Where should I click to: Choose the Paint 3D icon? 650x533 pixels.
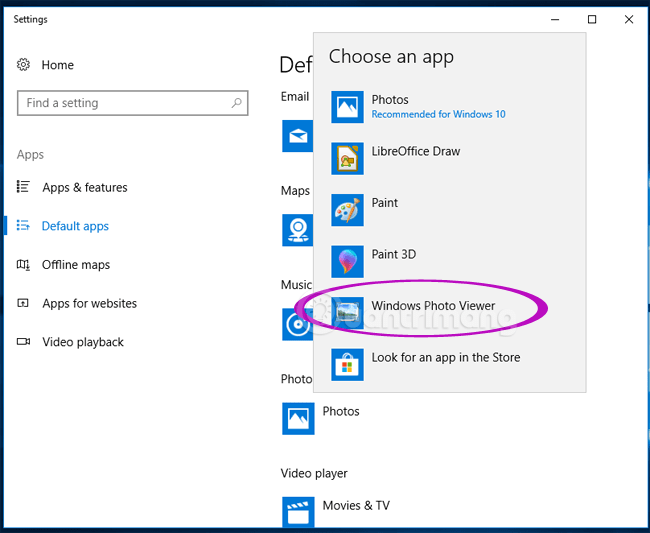pos(347,262)
